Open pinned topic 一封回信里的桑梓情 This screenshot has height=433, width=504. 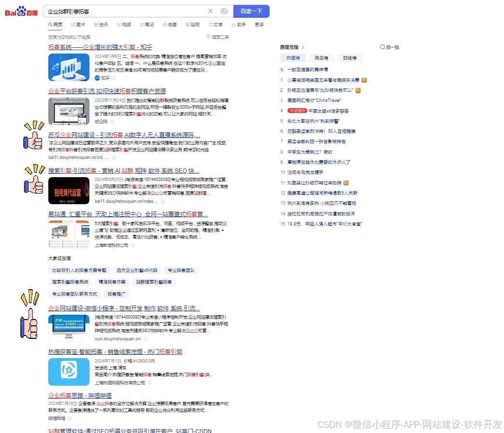click(x=308, y=70)
